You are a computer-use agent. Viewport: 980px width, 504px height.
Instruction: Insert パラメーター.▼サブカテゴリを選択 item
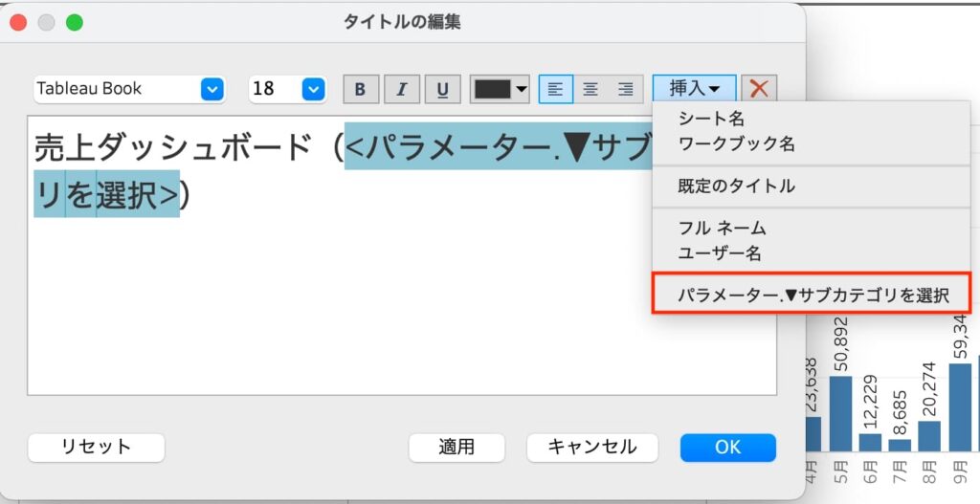pos(813,295)
